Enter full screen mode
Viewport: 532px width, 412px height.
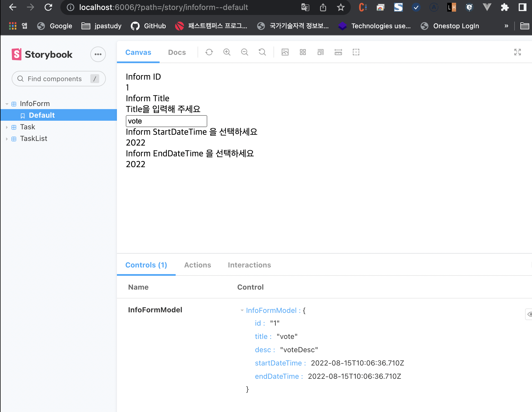tap(518, 52)
